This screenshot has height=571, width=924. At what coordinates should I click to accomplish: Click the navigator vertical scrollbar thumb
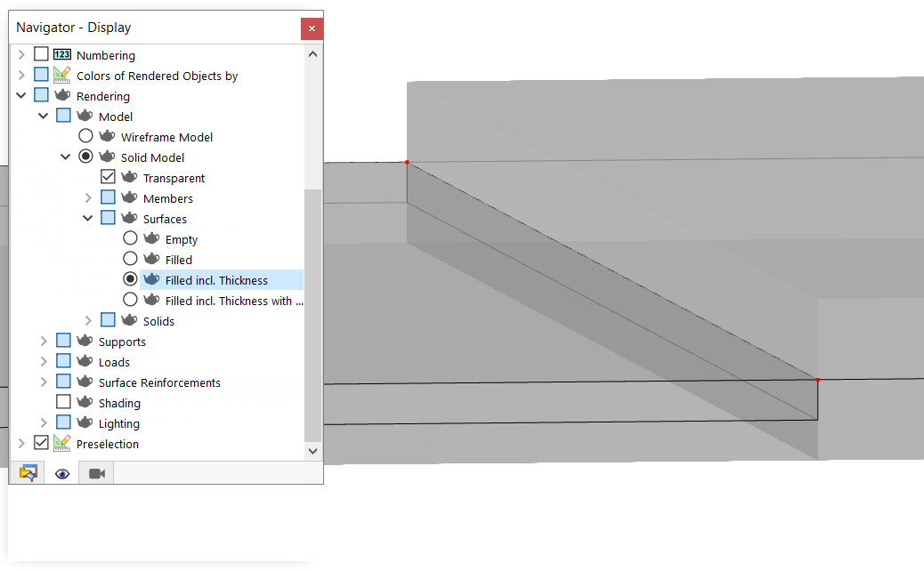click(x=313, y=315)
